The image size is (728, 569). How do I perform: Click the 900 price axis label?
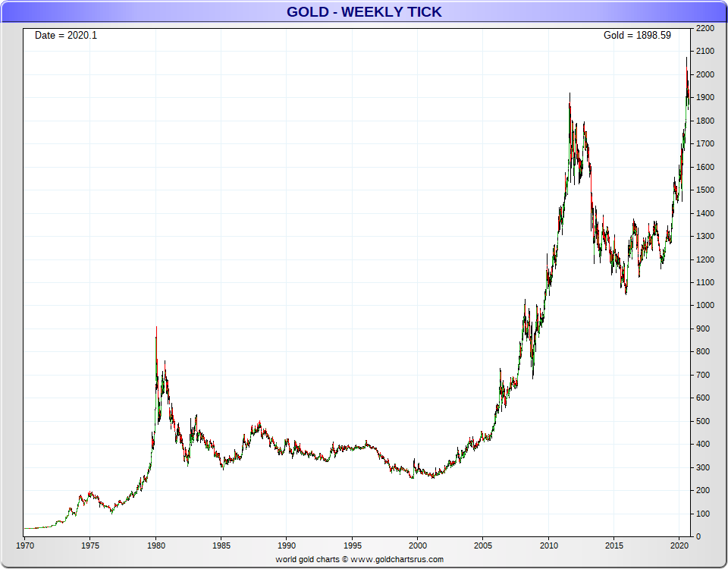pyautogui.click(x=703, y=329)
